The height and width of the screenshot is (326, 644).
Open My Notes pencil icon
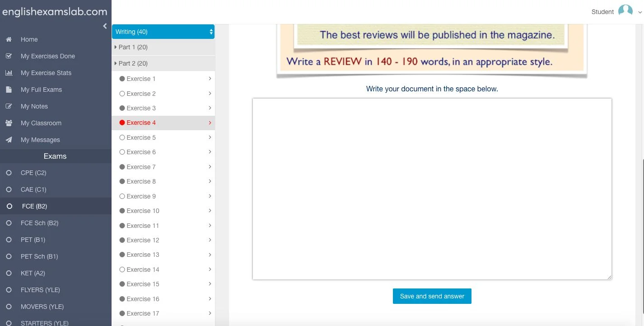click(x=9, y=106)
